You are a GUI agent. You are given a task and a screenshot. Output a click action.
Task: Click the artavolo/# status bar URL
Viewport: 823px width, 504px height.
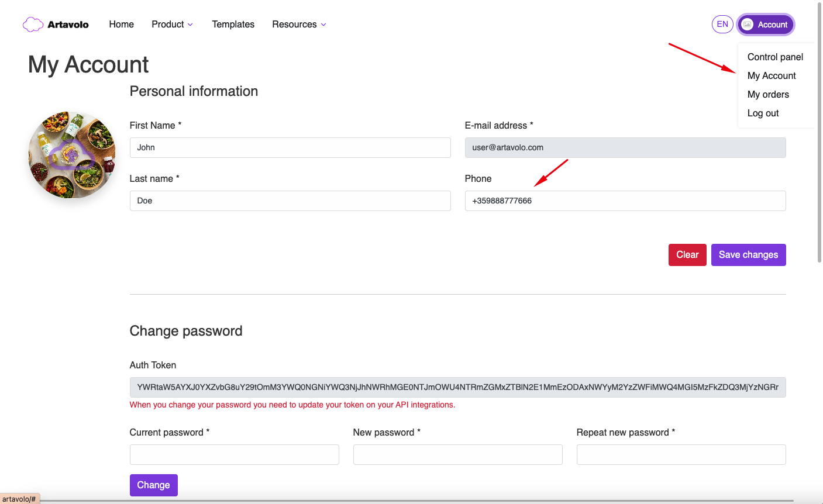click(x=19, y=499)
